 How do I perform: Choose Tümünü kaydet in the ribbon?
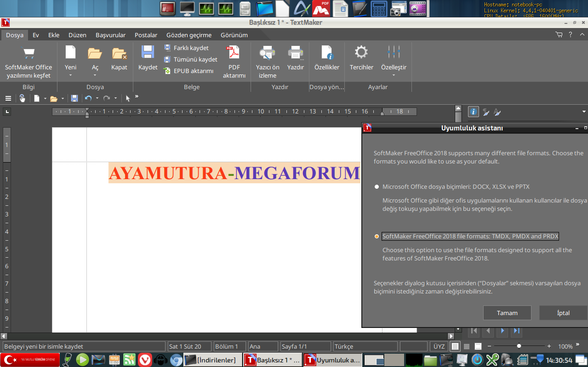tap(190, 59)
